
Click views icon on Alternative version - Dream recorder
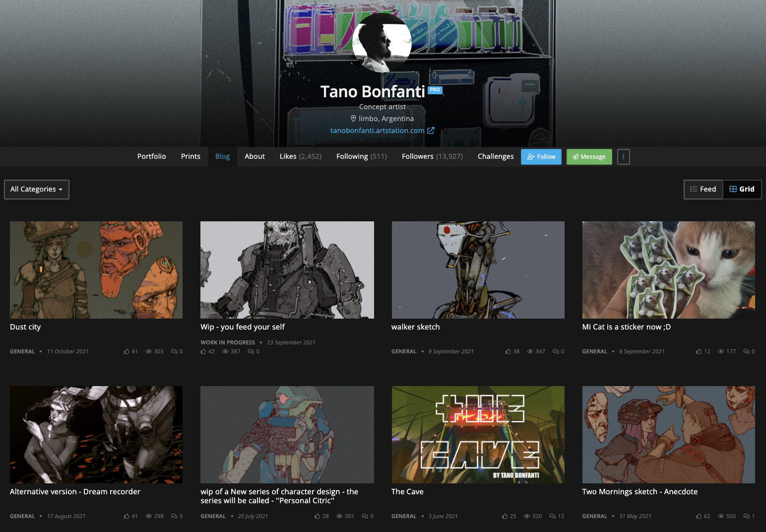coord(148,516)
